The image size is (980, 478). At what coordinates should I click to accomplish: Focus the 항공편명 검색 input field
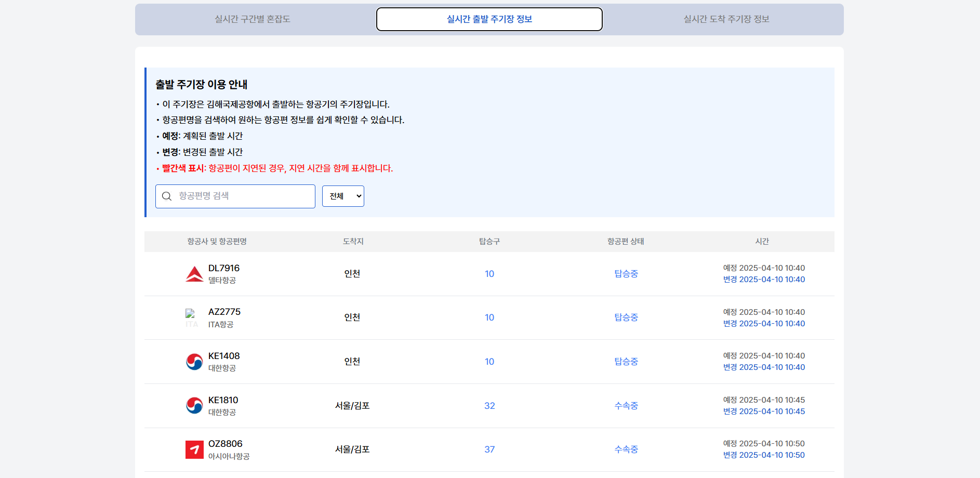click(x=244, y=196)
